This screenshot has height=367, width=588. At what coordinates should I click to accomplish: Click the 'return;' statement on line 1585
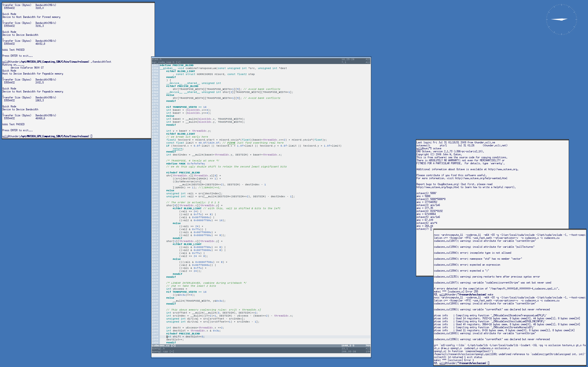(x=178, y=149)
